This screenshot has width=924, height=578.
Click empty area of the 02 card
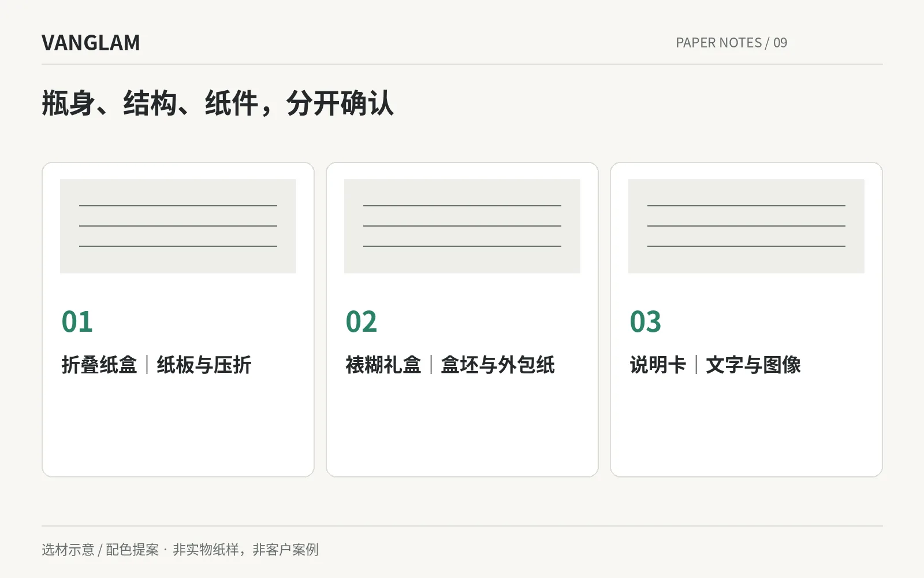pos(462,428)
